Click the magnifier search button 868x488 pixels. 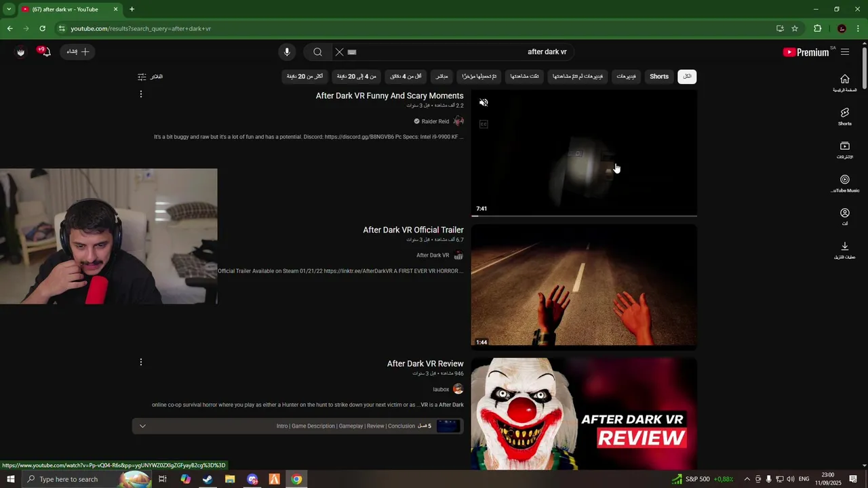tap(317, 52)
